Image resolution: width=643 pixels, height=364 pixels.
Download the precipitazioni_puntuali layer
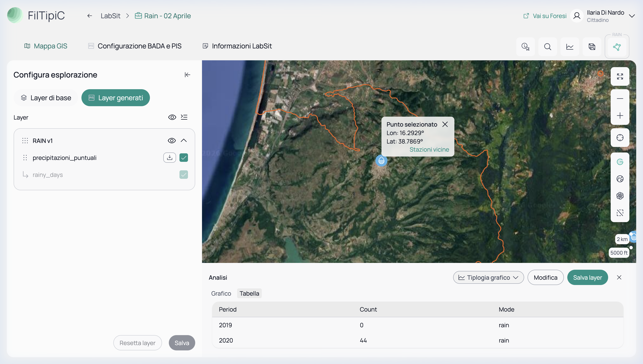[170, 158]
